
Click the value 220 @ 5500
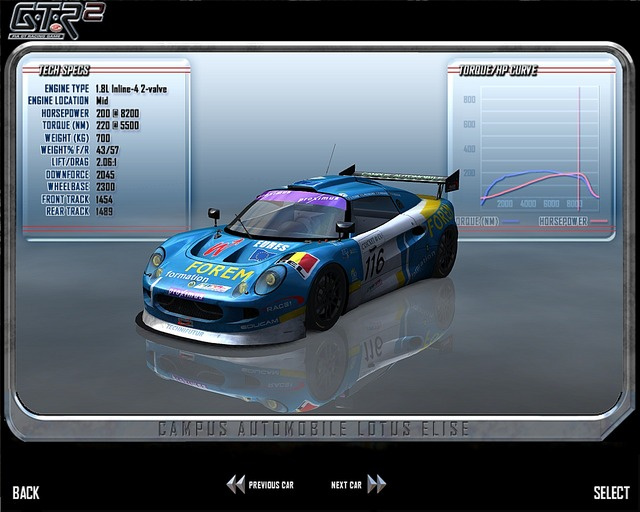pyautogui.click(x=118, y=125)
